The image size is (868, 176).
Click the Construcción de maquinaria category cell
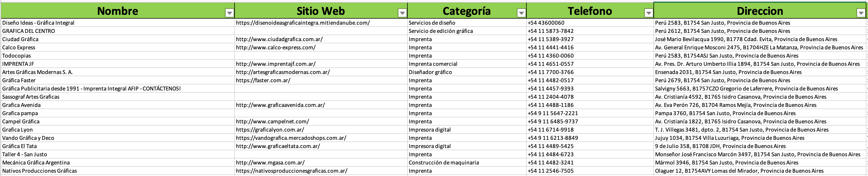pos(467,163)
